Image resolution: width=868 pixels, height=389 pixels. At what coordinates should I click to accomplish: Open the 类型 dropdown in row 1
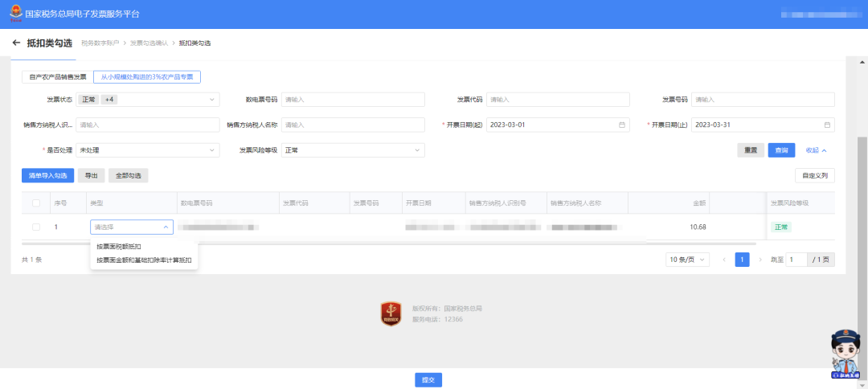pyautogui.click(x=132, y=227)
